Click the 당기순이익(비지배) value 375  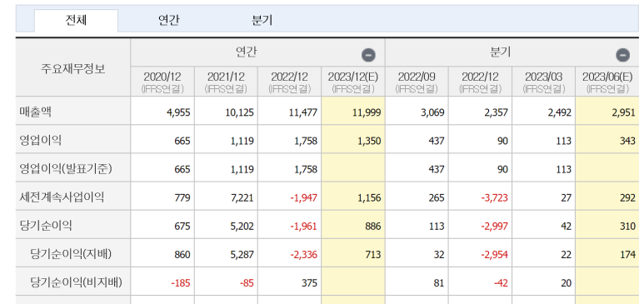310,283
